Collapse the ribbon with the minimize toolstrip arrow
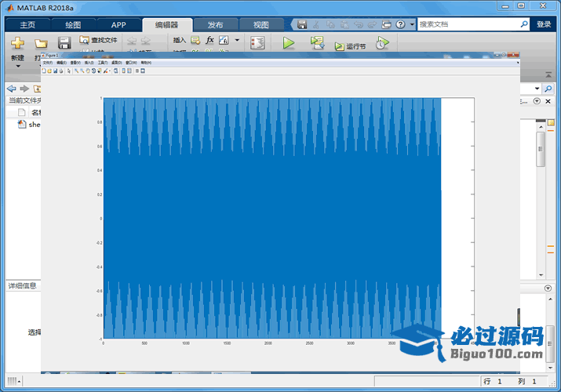561x392 pixels. point(548,74)
